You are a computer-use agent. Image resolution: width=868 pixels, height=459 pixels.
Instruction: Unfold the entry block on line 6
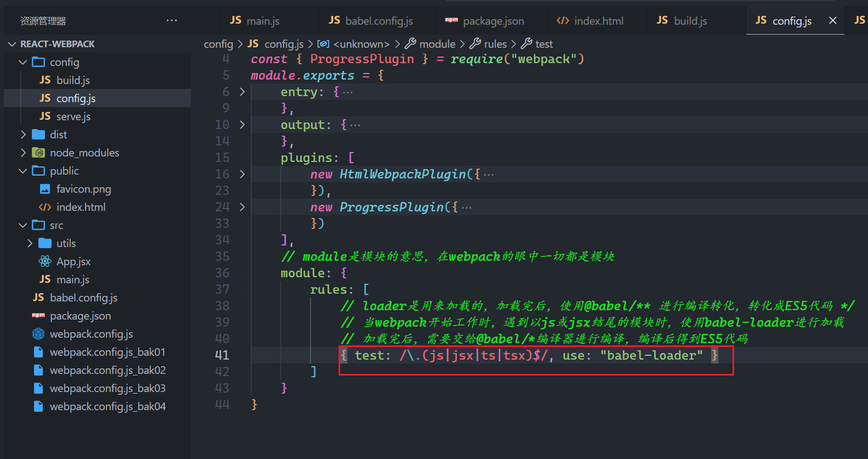pos(242,92)
